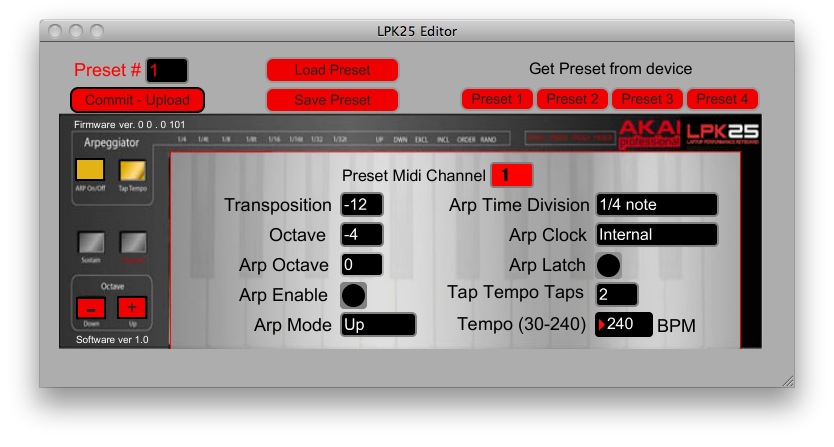Click the ORDER label on arp strip

coord(466,139)
